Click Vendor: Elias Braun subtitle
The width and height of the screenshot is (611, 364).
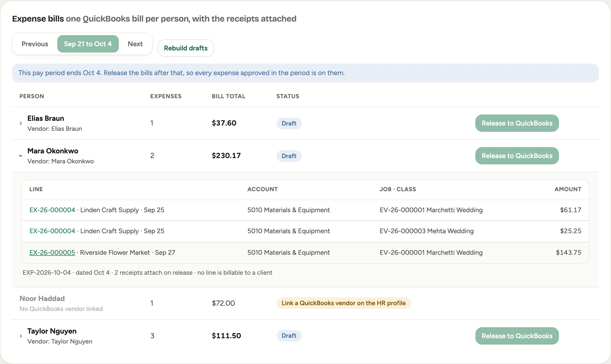click(55, 129)
